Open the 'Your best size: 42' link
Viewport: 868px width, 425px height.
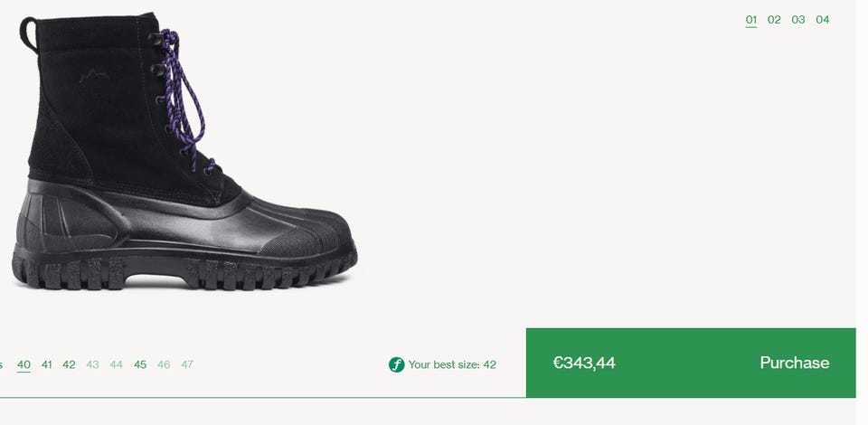[x=452, y=364]
